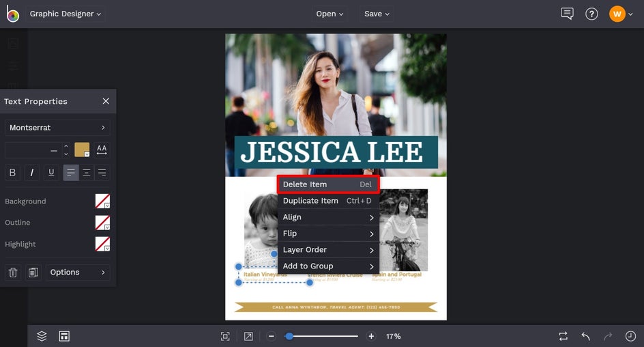This screenshot has width=644, height=347.
Task: Open the Layer Order submenu
Action: 327,250
